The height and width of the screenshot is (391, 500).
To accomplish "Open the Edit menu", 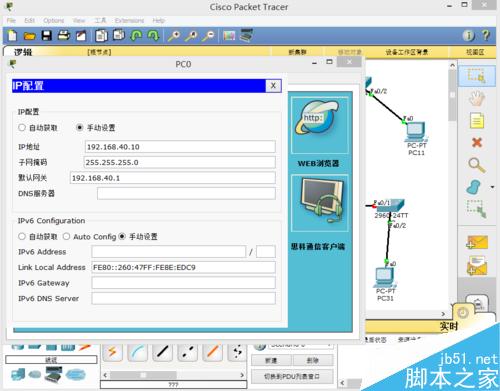I will [29, 21].
